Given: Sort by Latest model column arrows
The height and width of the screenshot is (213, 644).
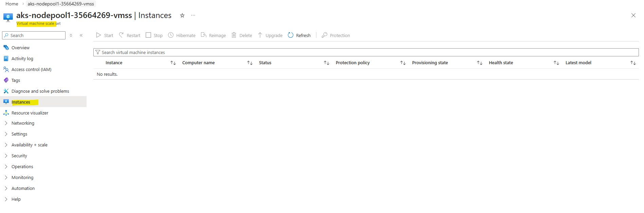Looking at the screenshot, I should click(633, 63).
